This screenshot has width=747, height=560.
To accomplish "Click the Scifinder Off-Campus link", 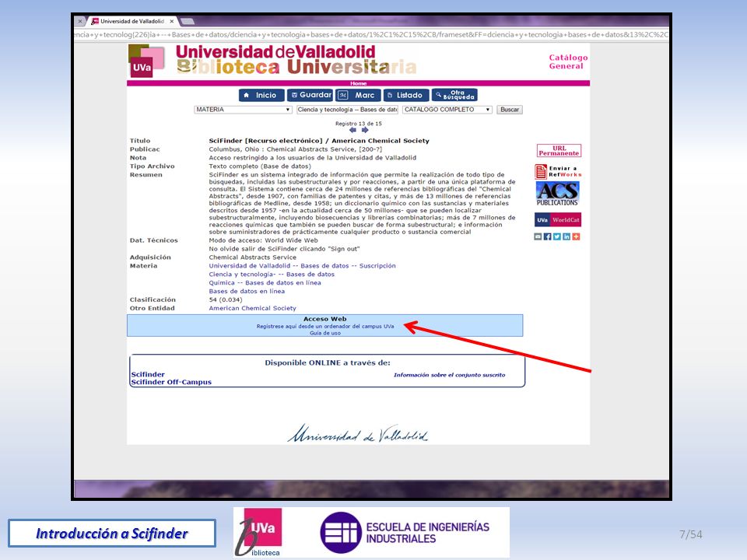I will pos(171,382).
